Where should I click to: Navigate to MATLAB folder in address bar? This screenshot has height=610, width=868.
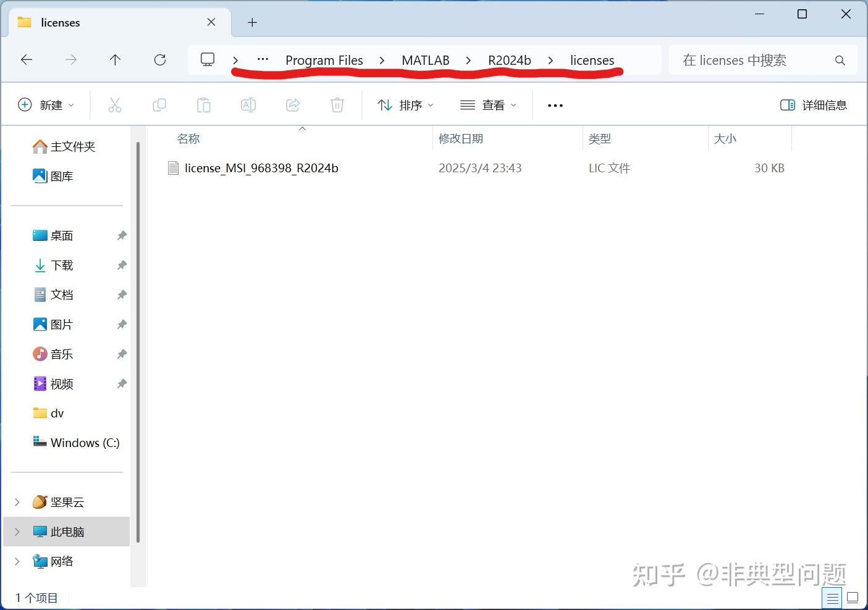pos(426,60)
